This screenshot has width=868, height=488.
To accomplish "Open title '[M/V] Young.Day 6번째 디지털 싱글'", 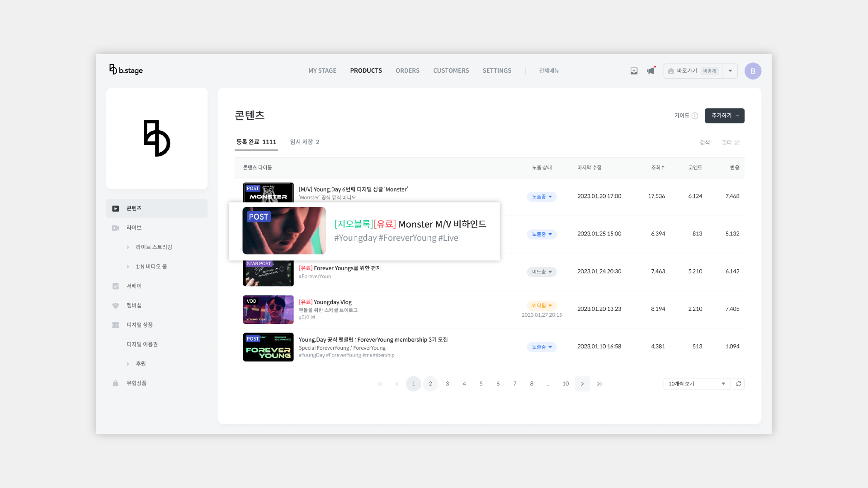I will [x=354, y=189].
